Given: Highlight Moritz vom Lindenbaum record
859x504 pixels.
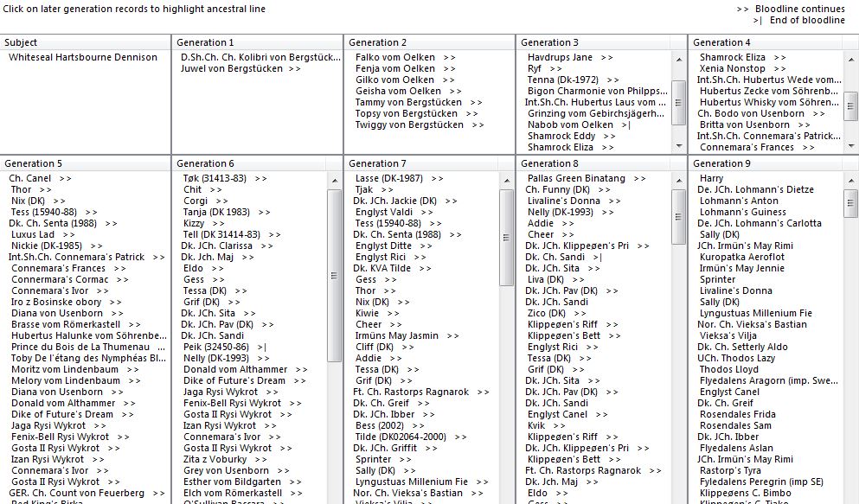Looking at the screenshot, I should point(75,369).
